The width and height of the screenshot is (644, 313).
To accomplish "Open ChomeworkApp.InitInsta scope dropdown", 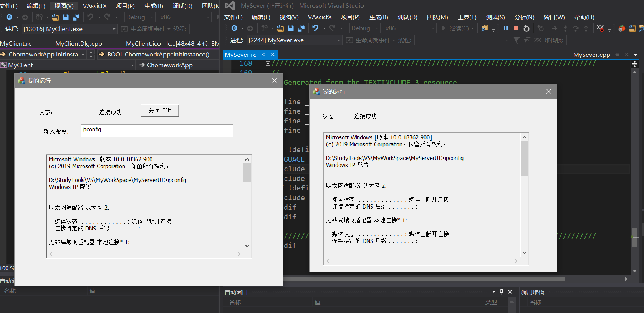I will (x=83, y=55).
